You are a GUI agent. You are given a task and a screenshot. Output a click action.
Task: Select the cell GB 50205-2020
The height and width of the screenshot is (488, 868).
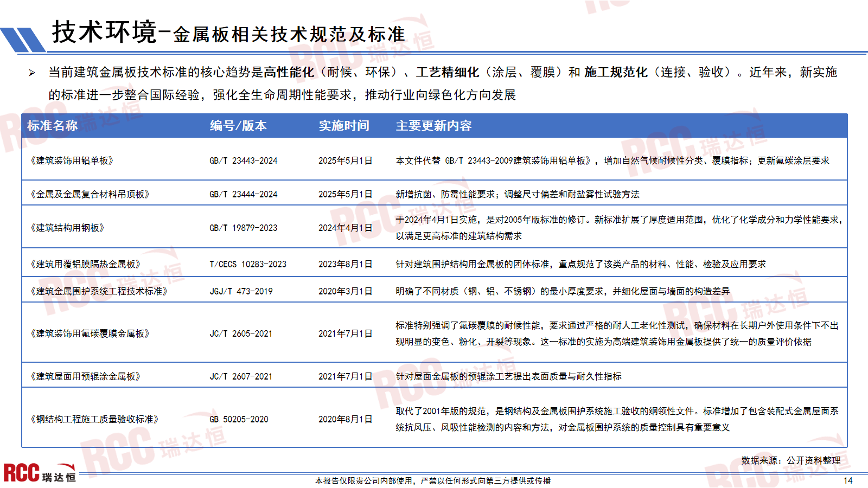[x=239, y=419]
